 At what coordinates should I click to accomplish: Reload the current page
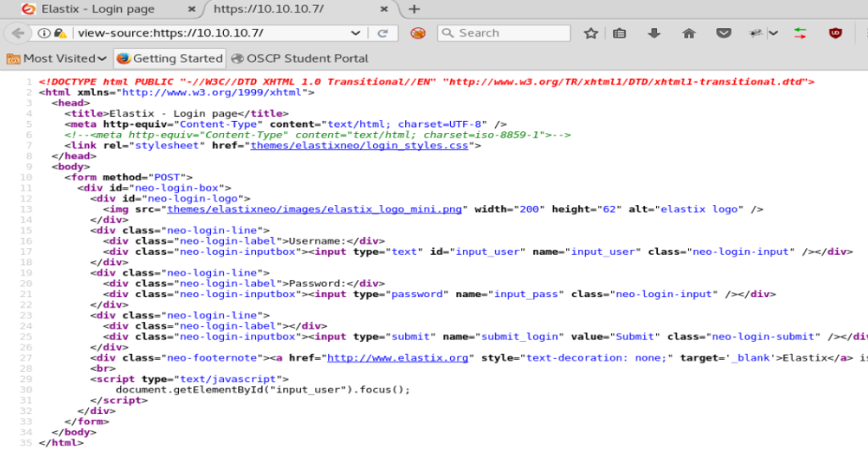click(x=382, y=33)
